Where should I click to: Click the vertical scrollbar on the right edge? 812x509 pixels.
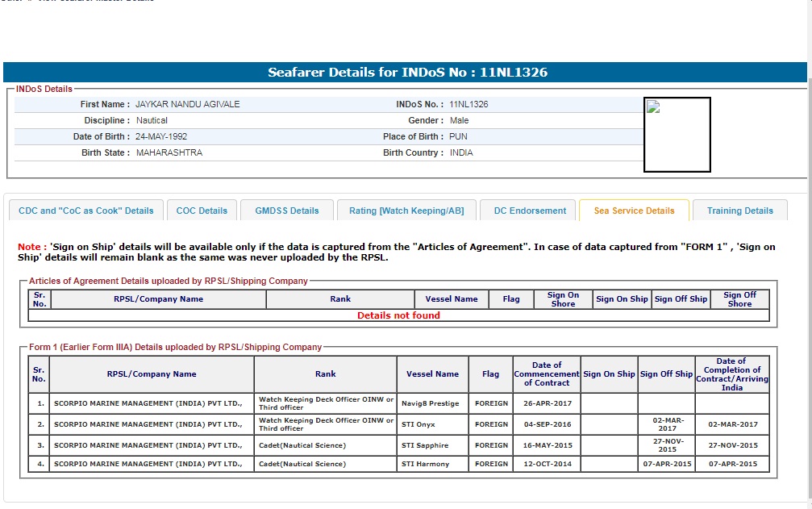coord(809,242)
